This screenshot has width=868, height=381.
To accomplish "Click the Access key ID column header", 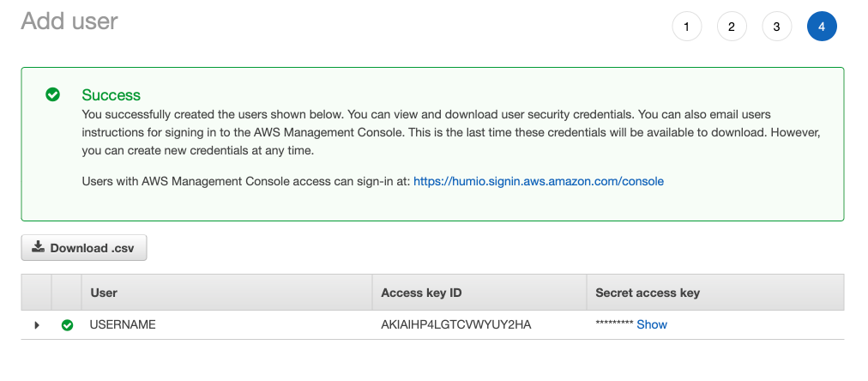I will 421,293.
